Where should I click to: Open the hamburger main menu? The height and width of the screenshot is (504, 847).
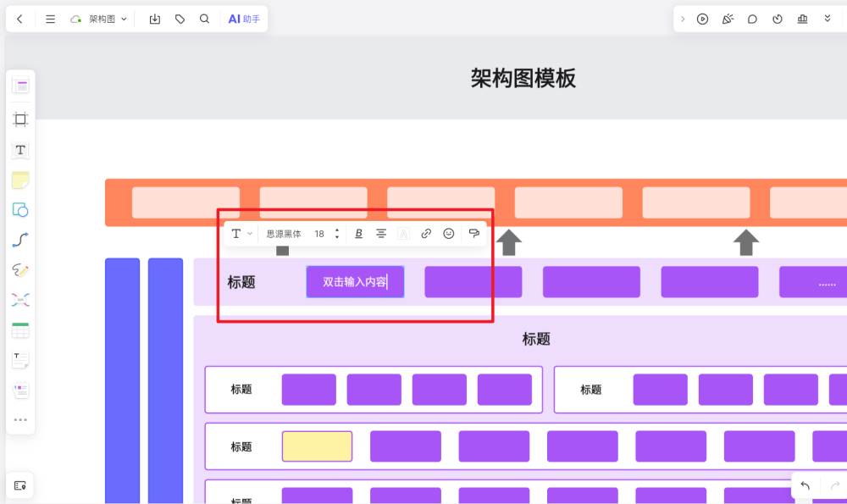[50, 18]
